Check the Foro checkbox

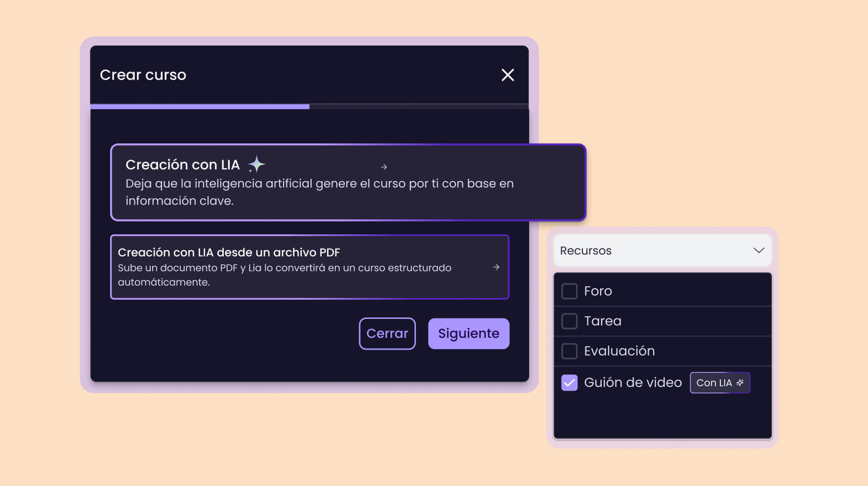[569, 291]
